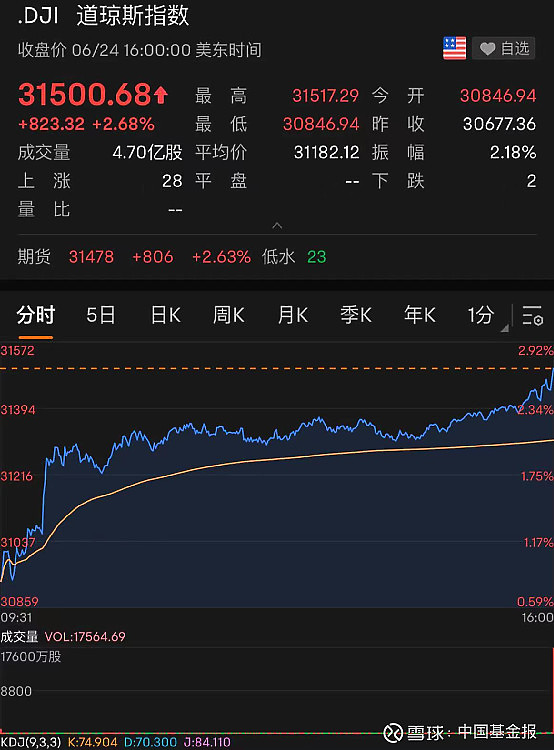Click the 成交量 volume chart label
This screenshot has height=750, width=554.
point(19,637)
